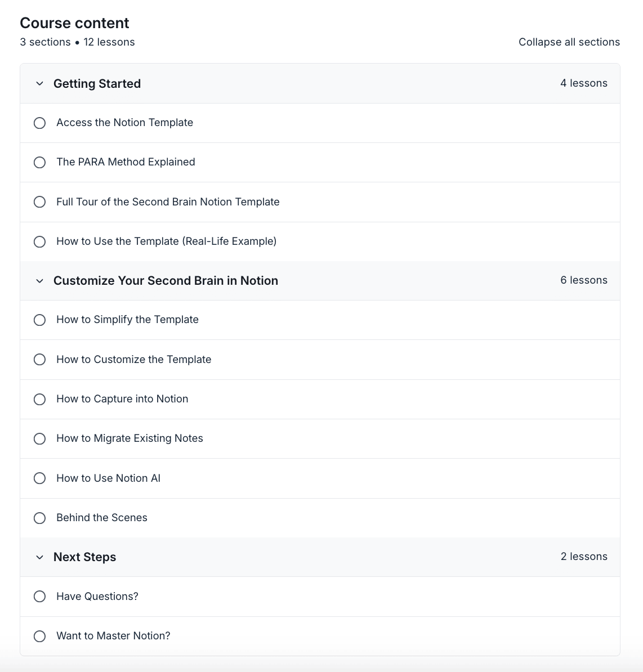Open the Want to Master Notion? lesson
Viewport: 643px width, 672px height.
pos(113,635)
